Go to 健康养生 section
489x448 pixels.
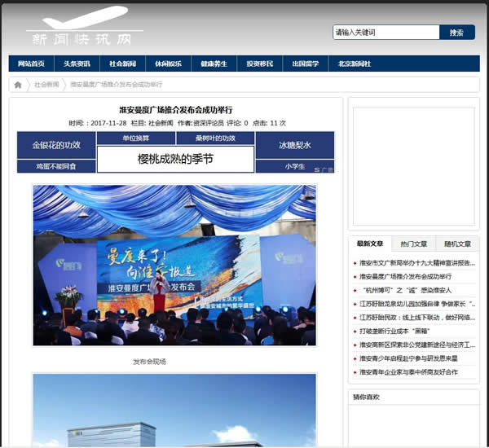pos(214,64)
